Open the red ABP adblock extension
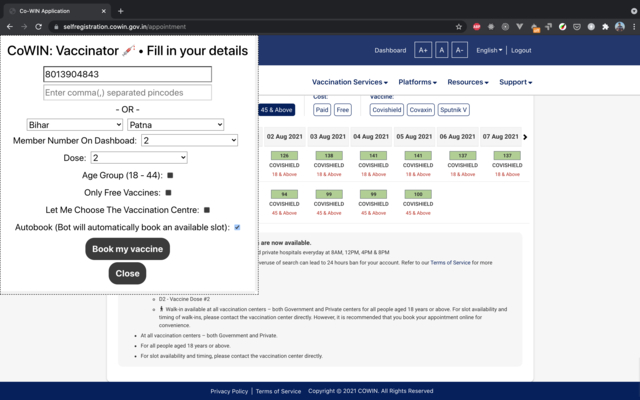Image resolution: width=640 pixels, height=400 pixels. tap(476, 27)
